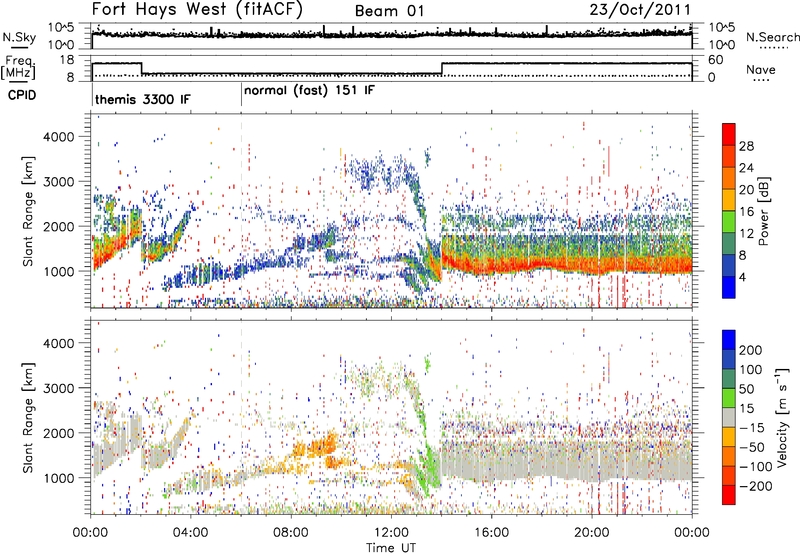
Task: Click the frequency step-up at 14:00 UT
Action: click(x=442, y=68)
